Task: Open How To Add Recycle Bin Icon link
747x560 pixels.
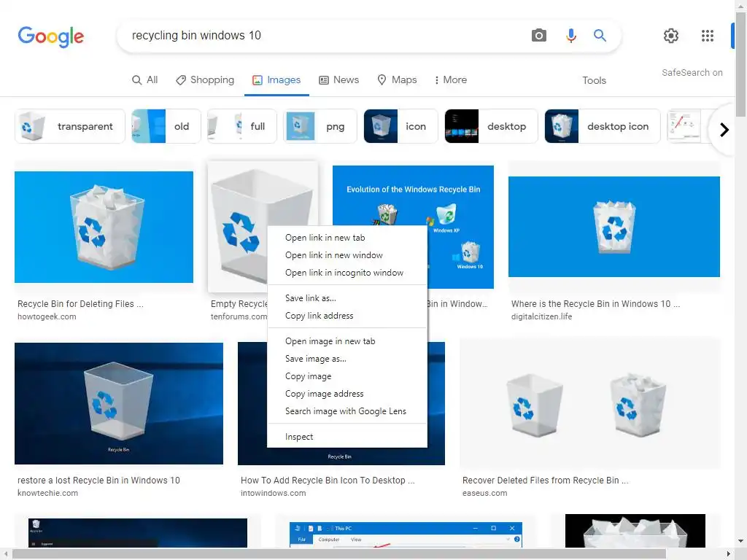Action: tap(328, 481)
